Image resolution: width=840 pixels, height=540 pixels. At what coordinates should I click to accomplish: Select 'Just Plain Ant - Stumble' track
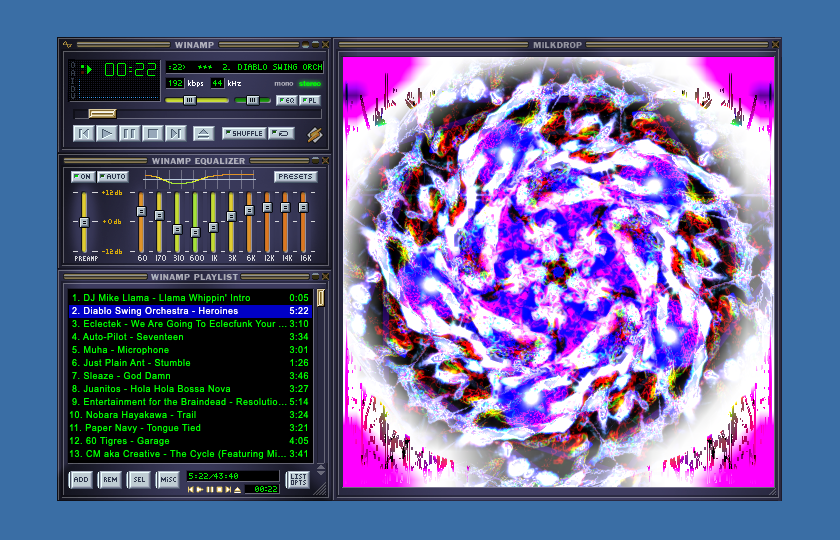(x=190, y=363)
